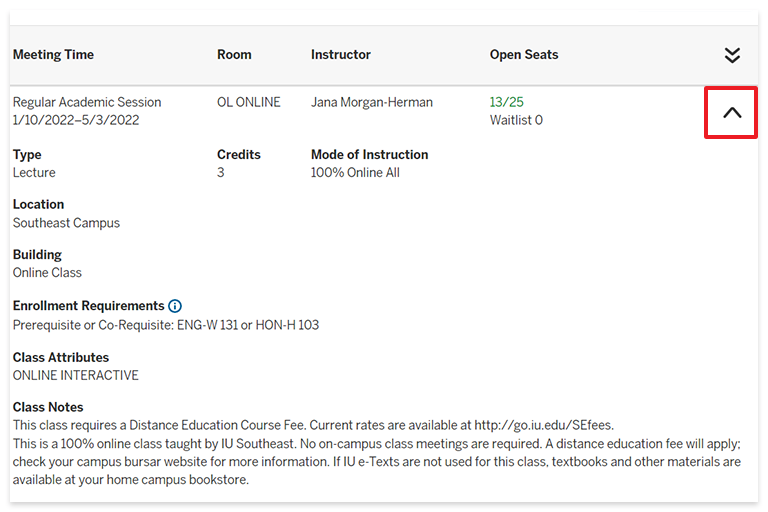The width and height of the screenshot is (768, 512).
Task: Click the 100% Online All instruction mode
Action: coord(355,172)
